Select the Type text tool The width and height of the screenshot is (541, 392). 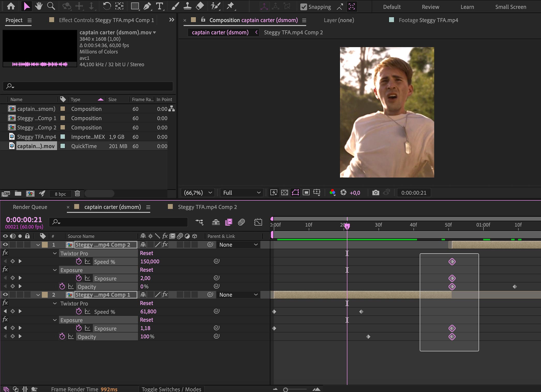point(160,6)
